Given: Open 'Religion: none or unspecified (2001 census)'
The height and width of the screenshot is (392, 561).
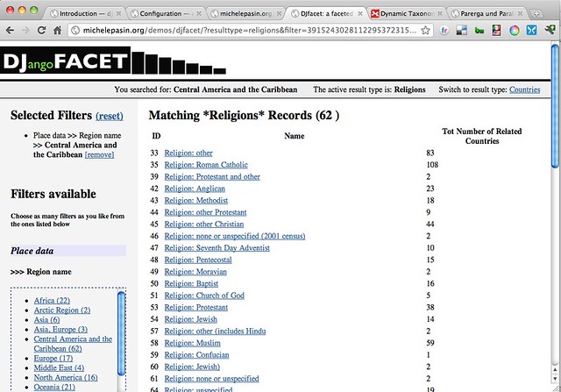Looking at the screenshot, I should point(235,236).
